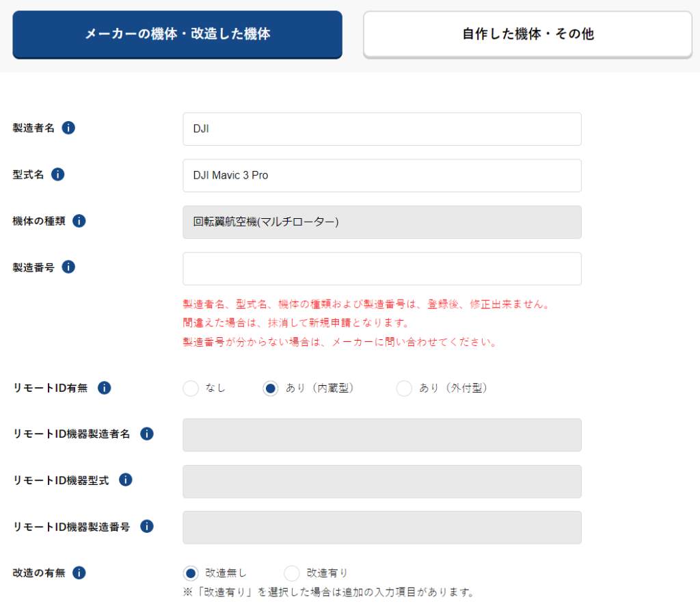This screenshot has height=606, width=700.
Task: Click the 型式名 field with DJI Mavic 3 Pro
Action: point(381,176)
